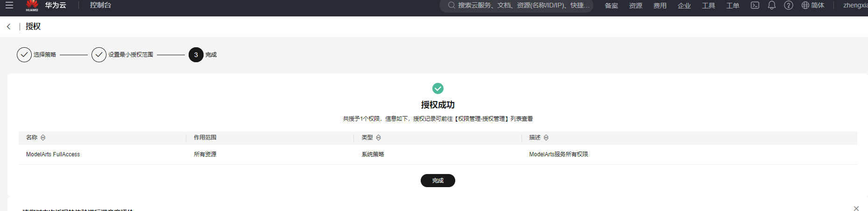Open the hamburger navigation menu

(x=9, y=5)
